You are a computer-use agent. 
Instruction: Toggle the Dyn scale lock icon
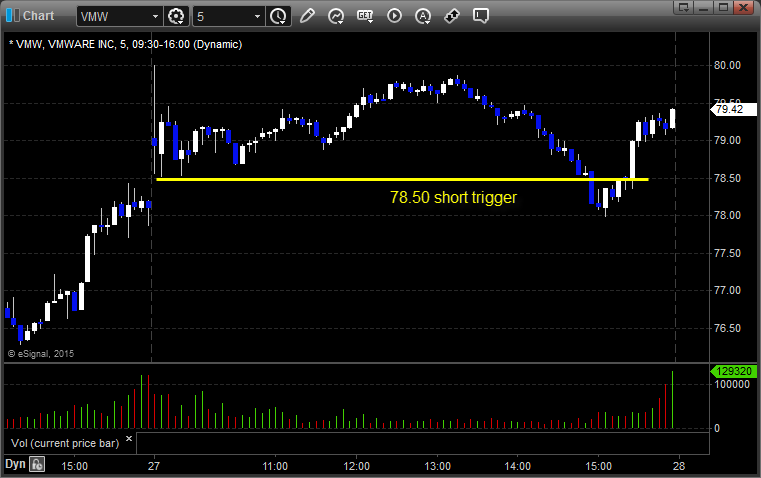(37, 464)
